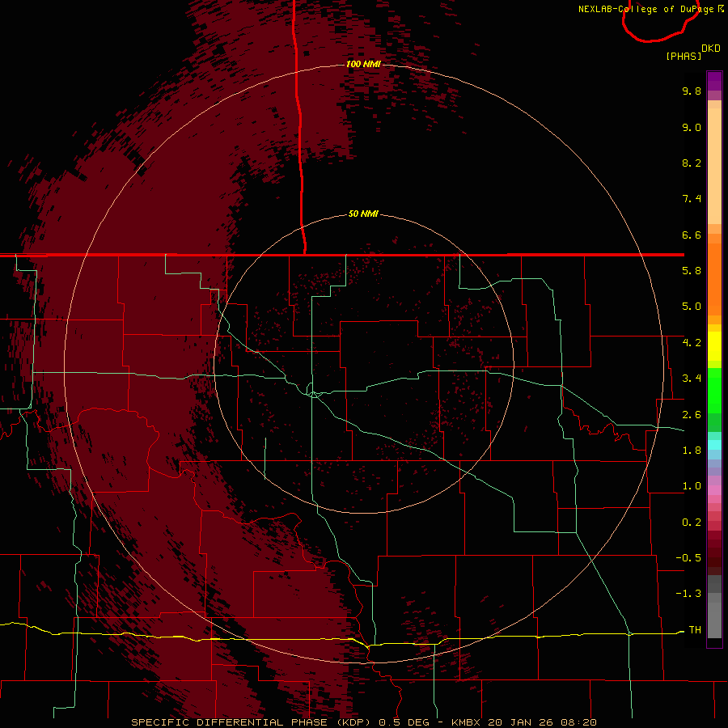This screenshot has height=728, width=728.
Task: Click the 08:20 timestamp in caption
Action: coord(578,722)
